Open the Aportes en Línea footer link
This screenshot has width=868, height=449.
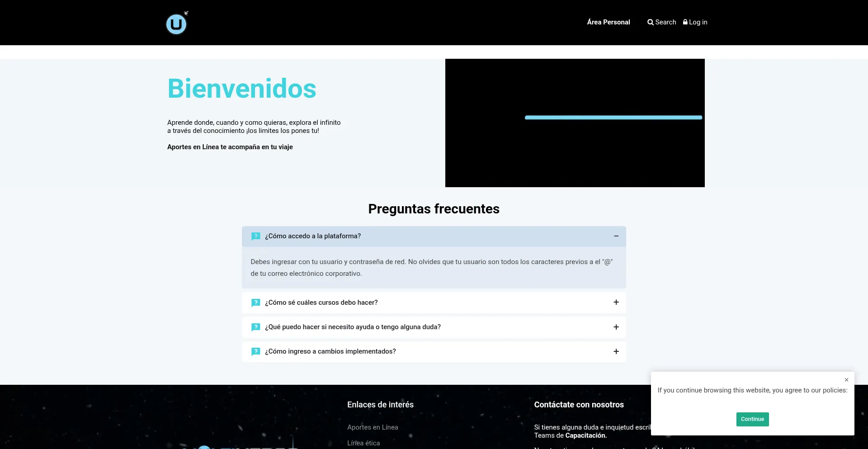pyautogui.click(x=373, y=427)
